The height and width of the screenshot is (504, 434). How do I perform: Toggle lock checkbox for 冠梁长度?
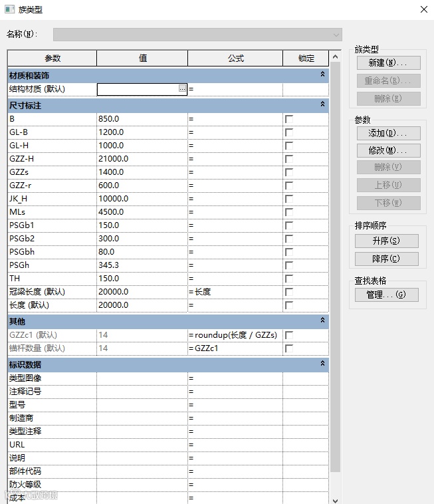(x=289, y=292)
